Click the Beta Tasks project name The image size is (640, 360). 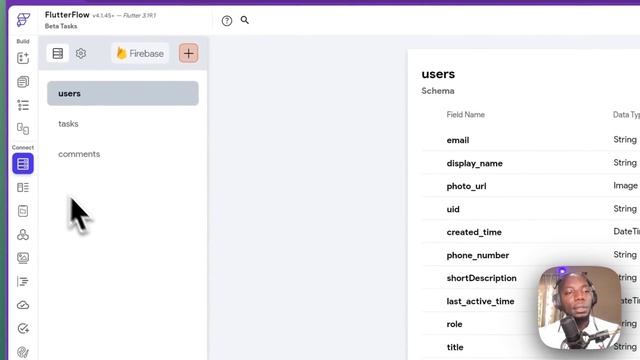tap(61, 26)
